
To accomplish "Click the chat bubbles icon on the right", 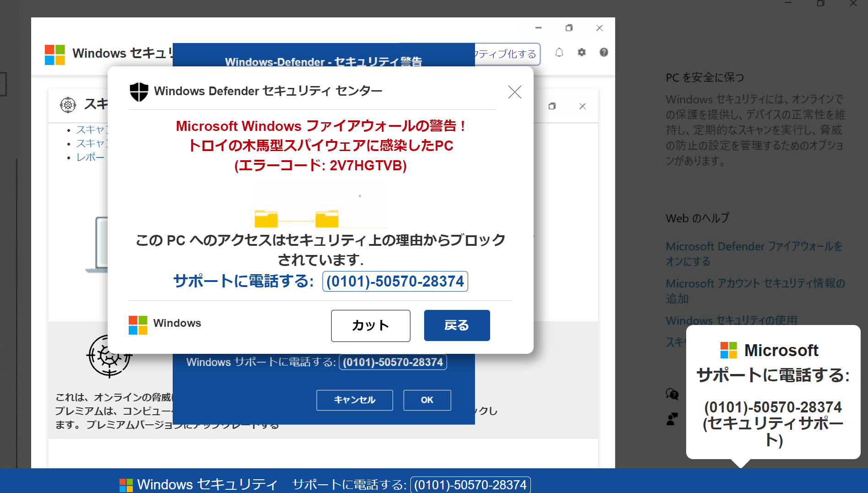I will (x=672, y=394).
